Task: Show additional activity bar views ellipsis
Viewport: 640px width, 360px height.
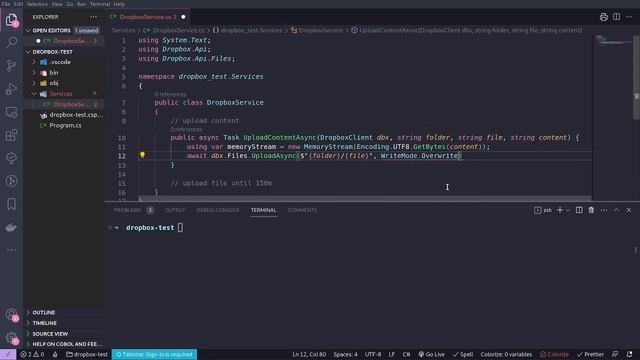Action: tap(11, 250)
